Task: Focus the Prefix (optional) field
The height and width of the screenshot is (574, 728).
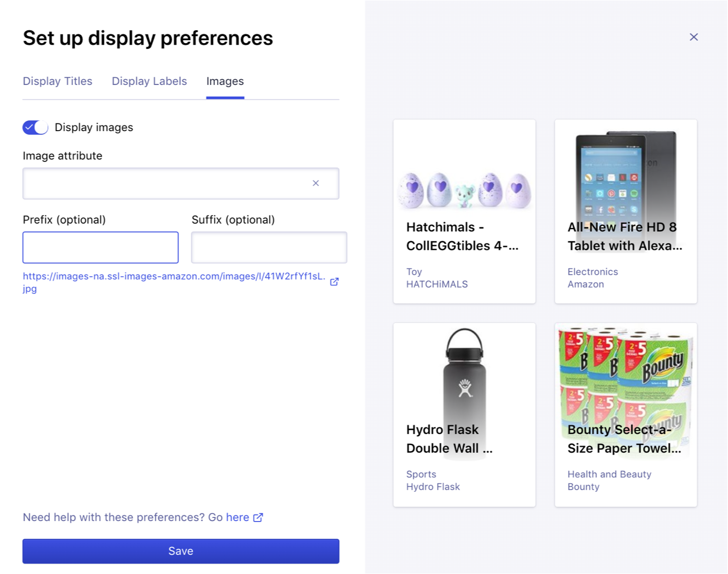Action: (101, 247)
